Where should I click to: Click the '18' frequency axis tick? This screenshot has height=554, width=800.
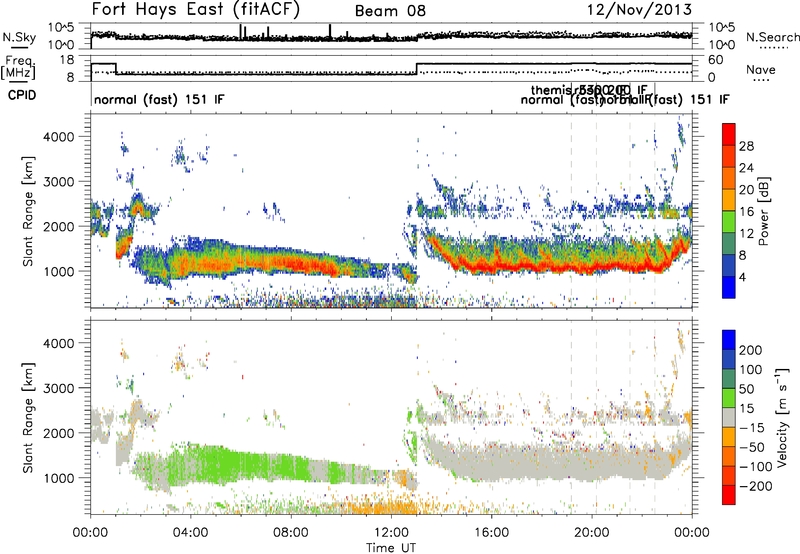pos(67,60)
